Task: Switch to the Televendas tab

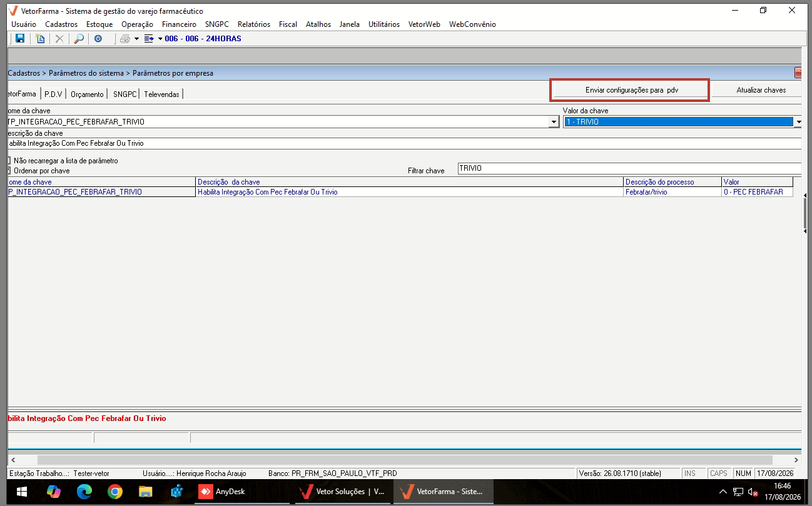Action: pyautogui.click(x=161, y=94)
